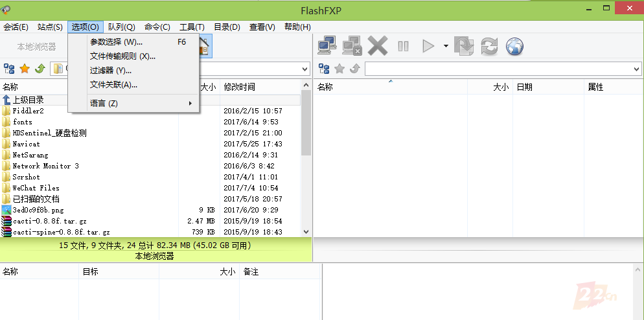Close the open 选项(O) menu
This screenshot has height=320, width=644.
tap(86, 27)
